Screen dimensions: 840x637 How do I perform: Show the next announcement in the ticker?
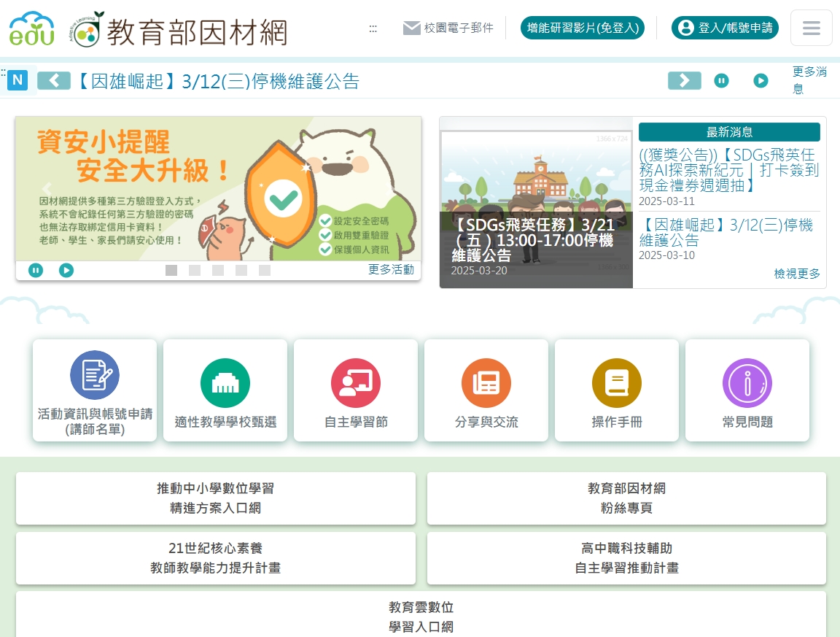point(684,81)
